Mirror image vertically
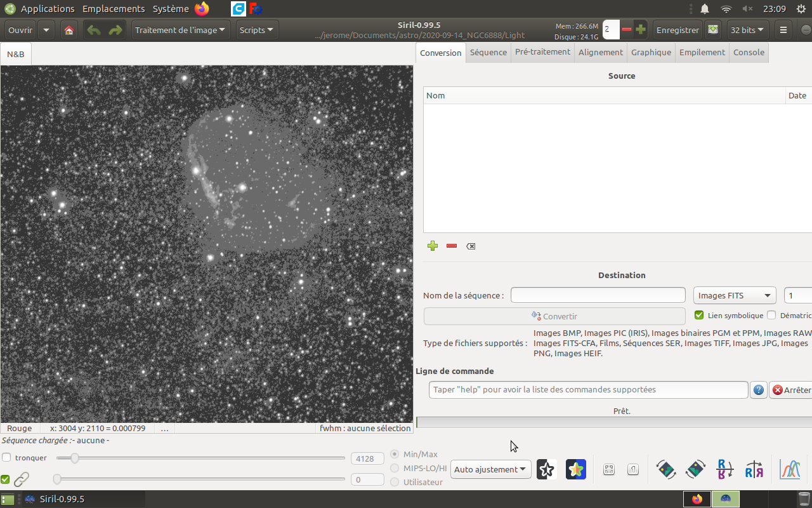Screen dimensions: 812x508 (x=724, y=469)
